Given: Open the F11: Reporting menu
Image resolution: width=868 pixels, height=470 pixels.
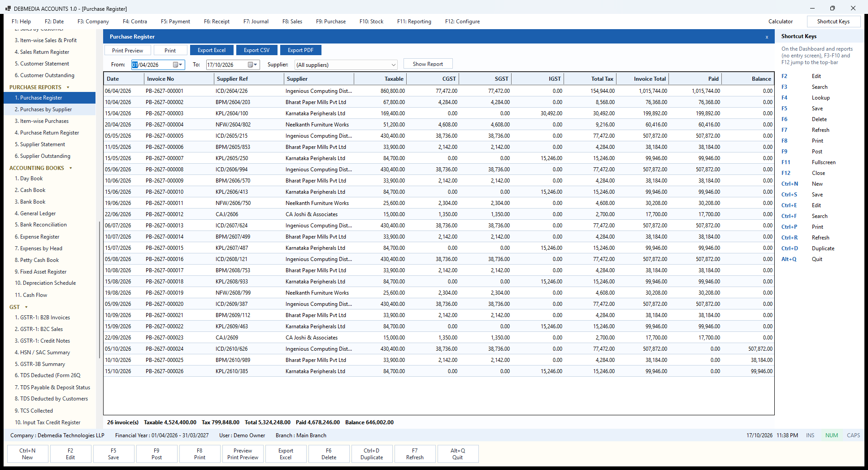Looking at the screenshot, I should [x=414, y=22].
